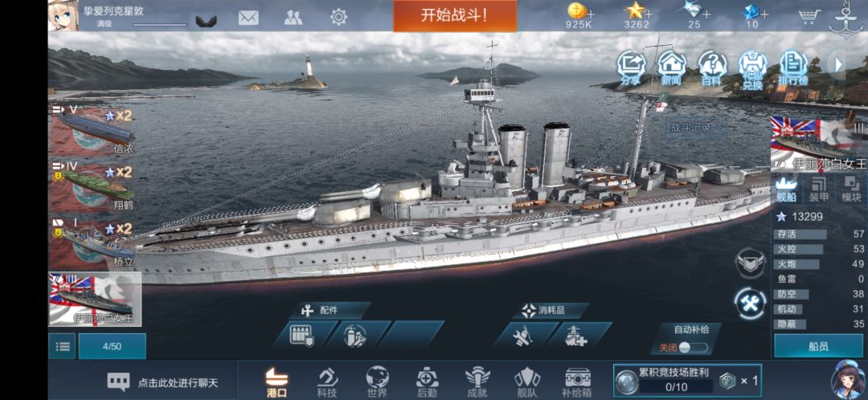Open the 百科 encyclopedia icon
This screenshot has height=400, width=868.
(712, 68)
